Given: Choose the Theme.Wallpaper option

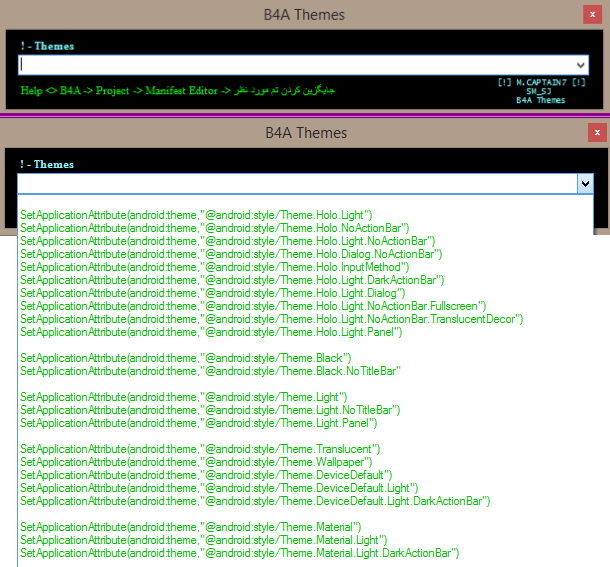Looking at the screenshot, I should click(196, 462).
